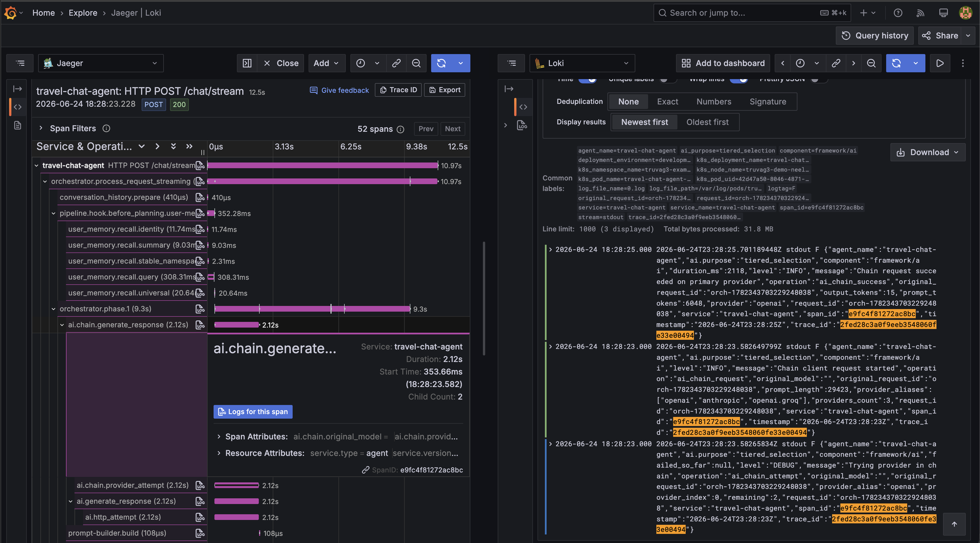Copy the Loki pane shortened link

836,63
